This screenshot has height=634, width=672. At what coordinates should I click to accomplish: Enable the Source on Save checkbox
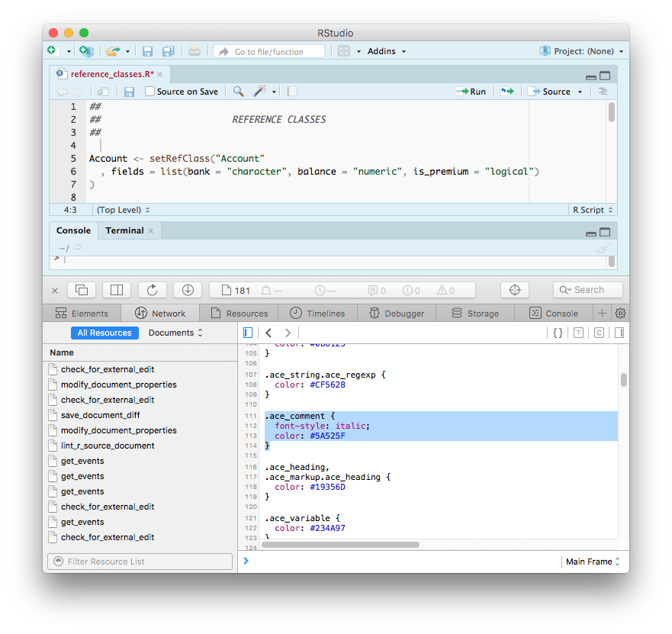(x=150, y=92)
